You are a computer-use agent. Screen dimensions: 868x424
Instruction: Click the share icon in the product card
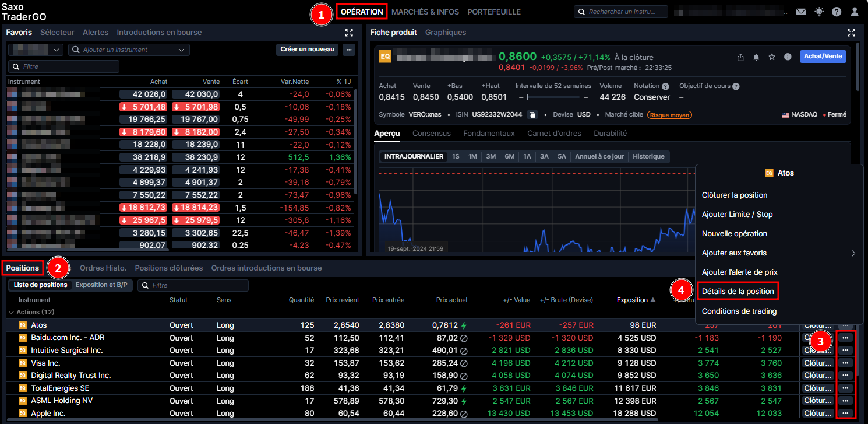(x=740, y=57)
